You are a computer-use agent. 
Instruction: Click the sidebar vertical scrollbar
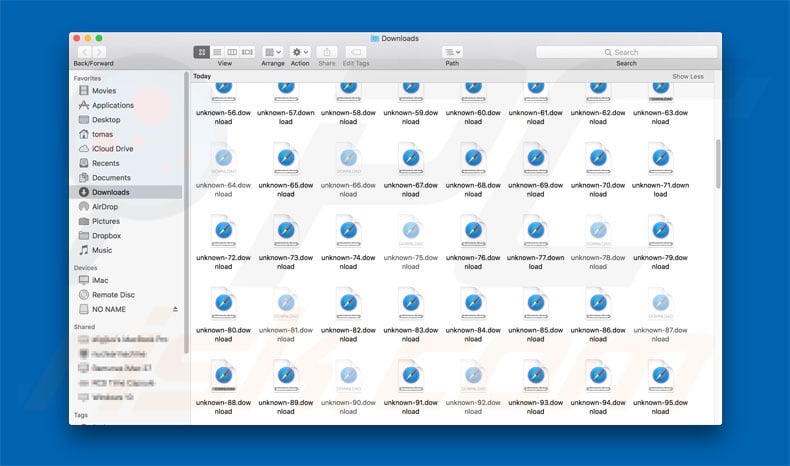click(186, 213)
